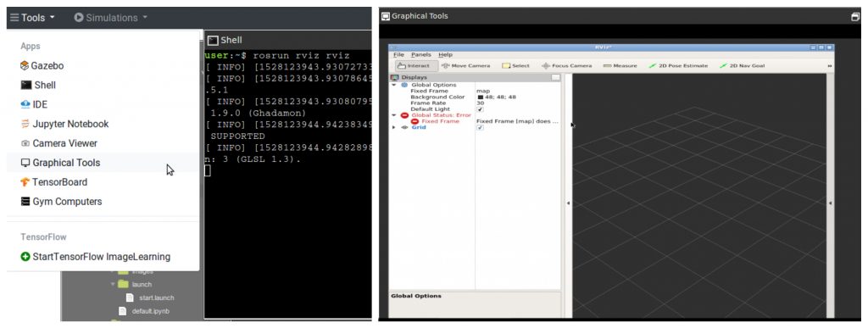Toggle the Default Light checkbox
The image size is (868, 328).
pyautogui.click(x=480, y=109)
